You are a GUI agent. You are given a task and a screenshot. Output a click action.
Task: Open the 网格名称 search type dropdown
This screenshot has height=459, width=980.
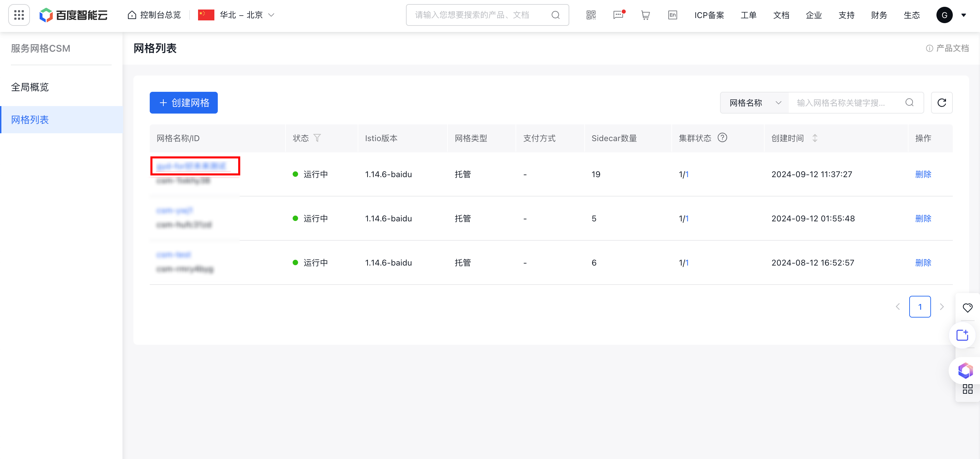754,103
